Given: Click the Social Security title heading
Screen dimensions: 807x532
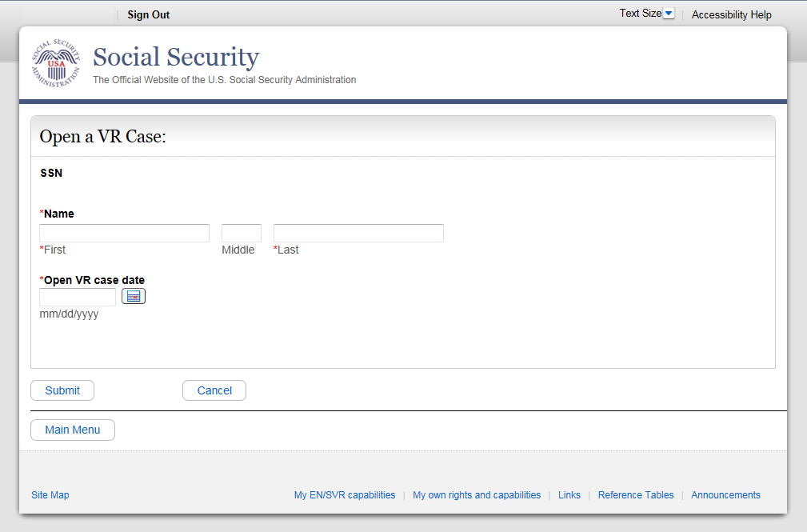Looking at the screenshot, I should 176,57.
